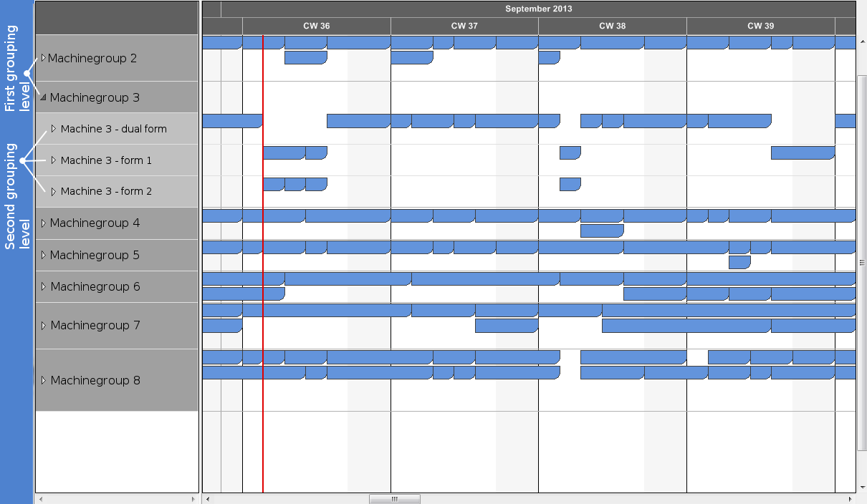The image size is (867, 504).
Task: Select the Machinegroup 5 label
Action: [95, 255]
